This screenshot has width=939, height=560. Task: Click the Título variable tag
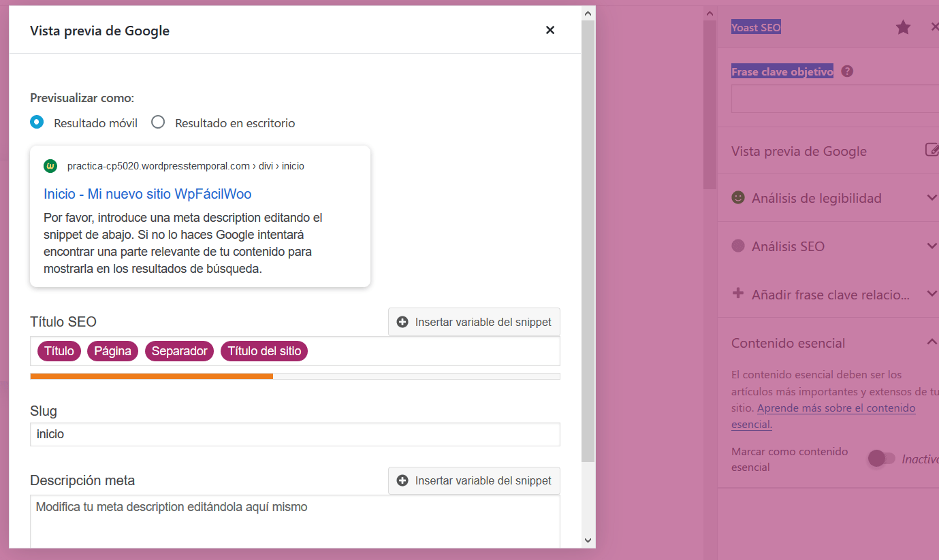(59, 351)
